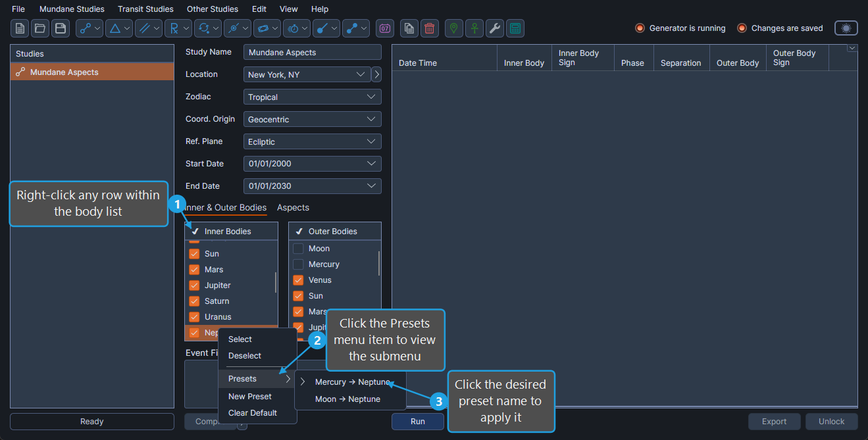The width and height of the screenshot is (868, 440).
Task: Click the Save floppy disk icon
Action: tap(61, 28)
